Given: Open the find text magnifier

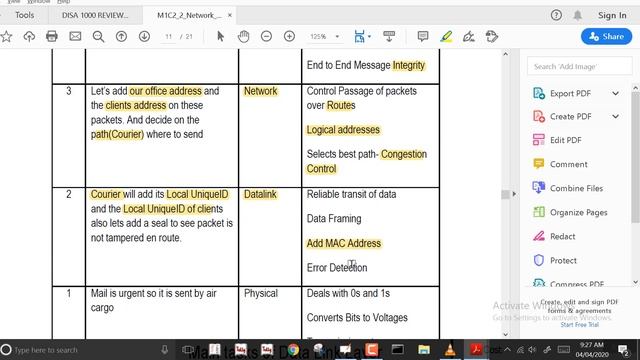Looking at the screenshot, I should click(x=98, y=37).
